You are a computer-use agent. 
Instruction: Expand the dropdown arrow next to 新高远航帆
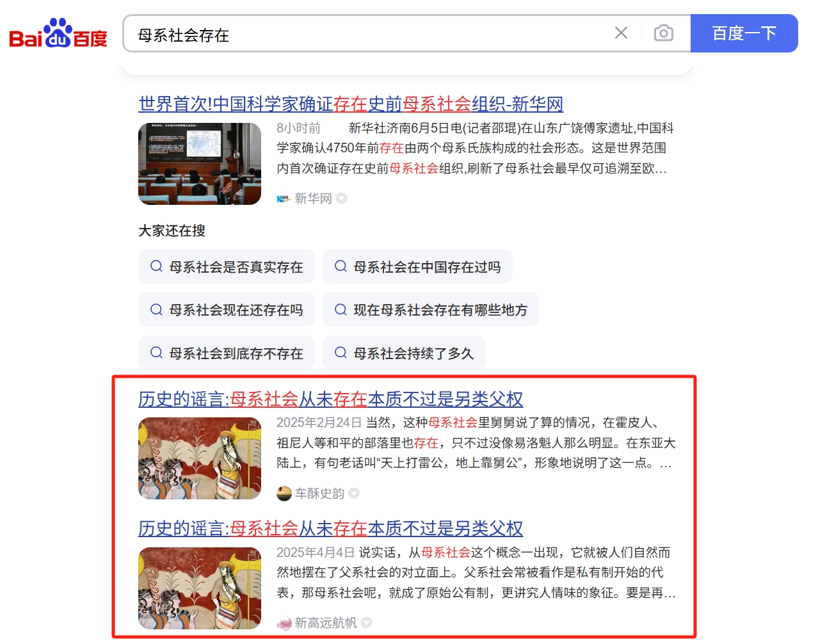[366, 622]
